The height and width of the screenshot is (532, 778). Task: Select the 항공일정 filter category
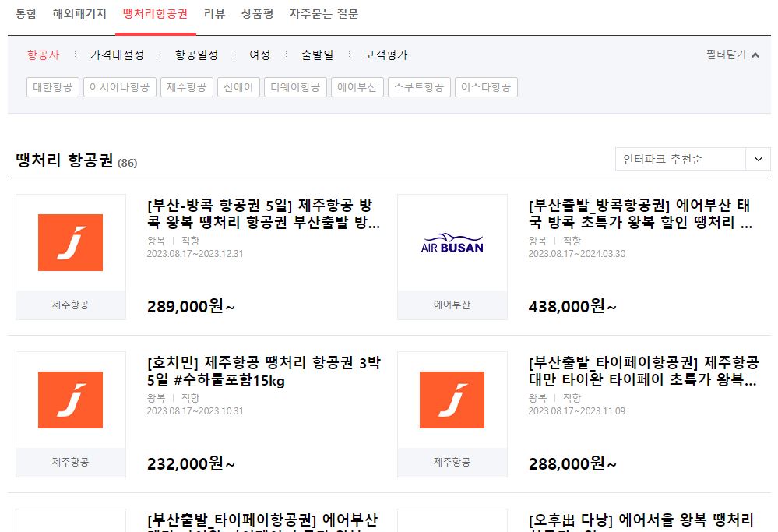(x=196, y=55)
